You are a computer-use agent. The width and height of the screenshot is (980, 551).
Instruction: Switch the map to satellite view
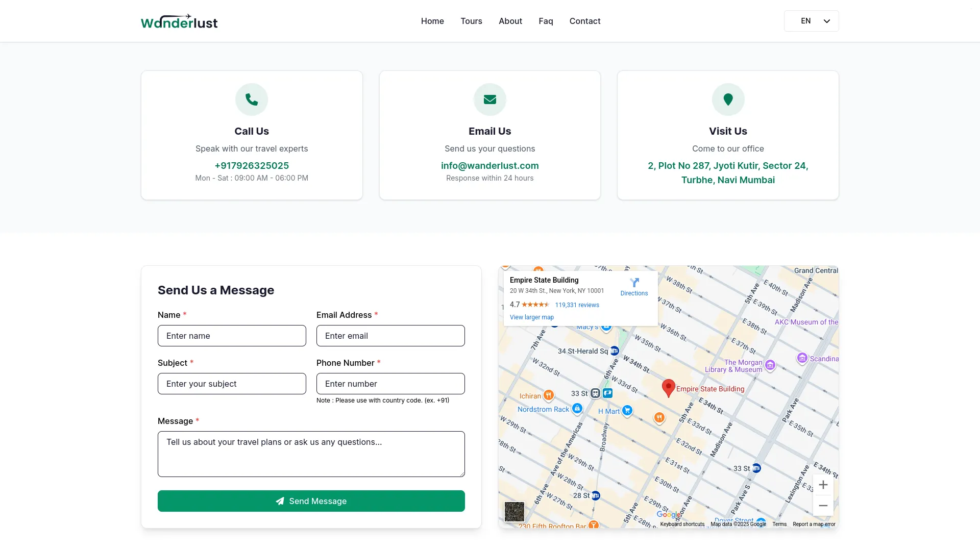point(513,511)
